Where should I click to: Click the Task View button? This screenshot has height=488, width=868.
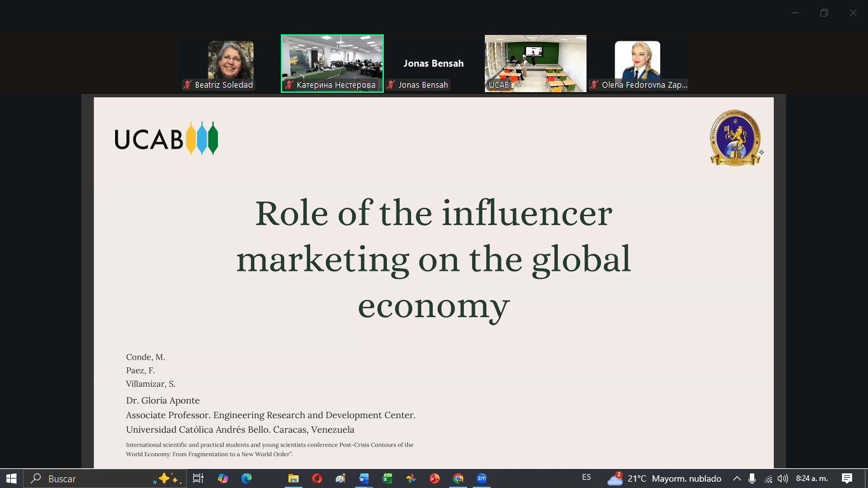[x=198, y=478]
